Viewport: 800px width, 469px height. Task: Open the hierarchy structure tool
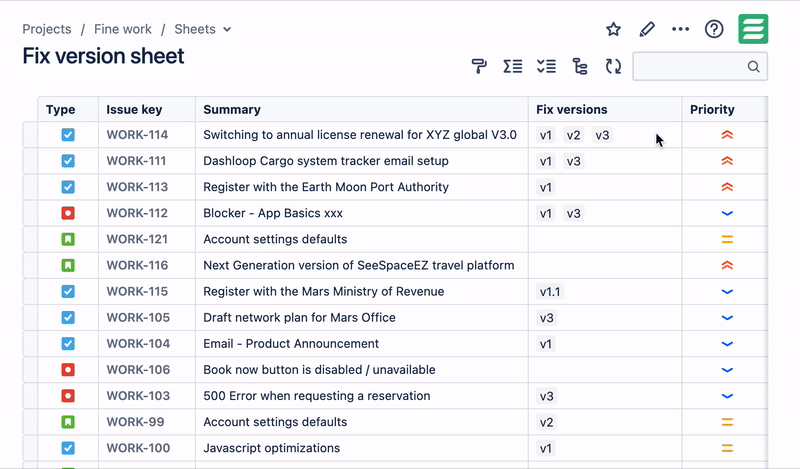(580, 66)
